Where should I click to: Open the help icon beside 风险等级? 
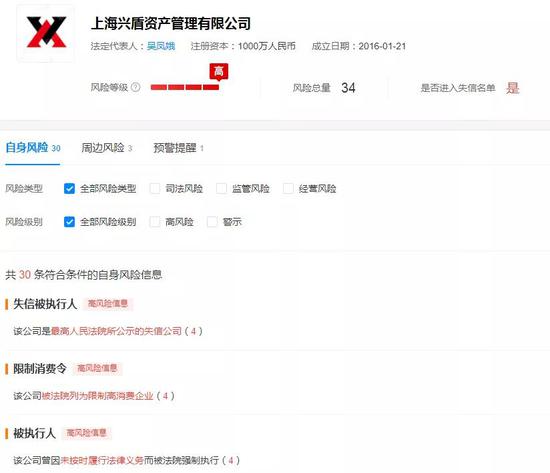(135, 87)
